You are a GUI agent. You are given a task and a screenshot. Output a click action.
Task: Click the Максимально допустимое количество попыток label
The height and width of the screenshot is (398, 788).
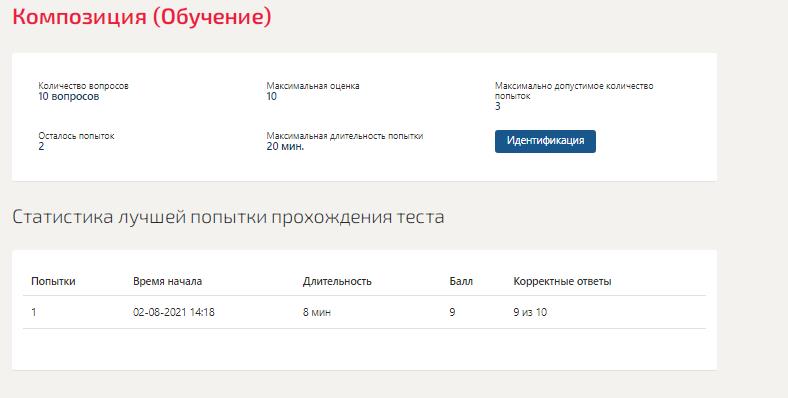574,90
